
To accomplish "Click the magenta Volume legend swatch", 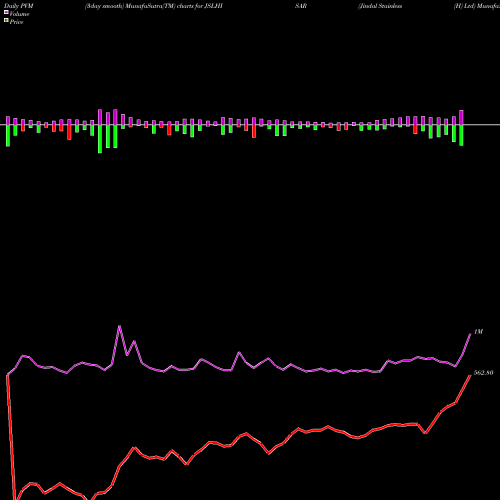I will [x=6, y=13].
